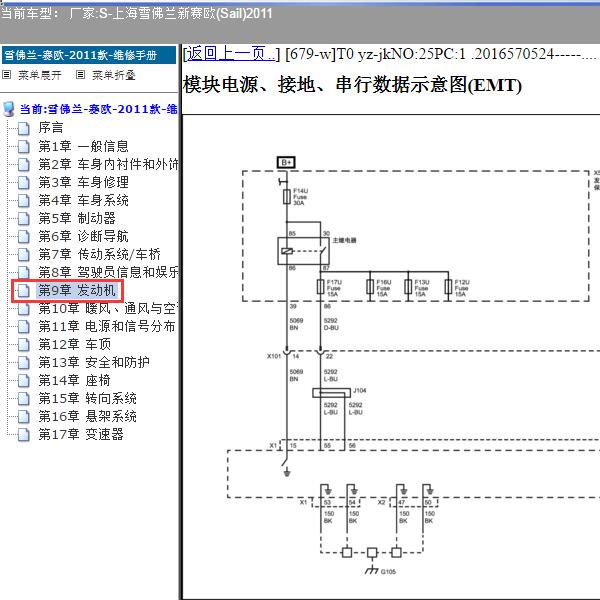Open 第3章 车身修理 chapter

pos(83,182)
